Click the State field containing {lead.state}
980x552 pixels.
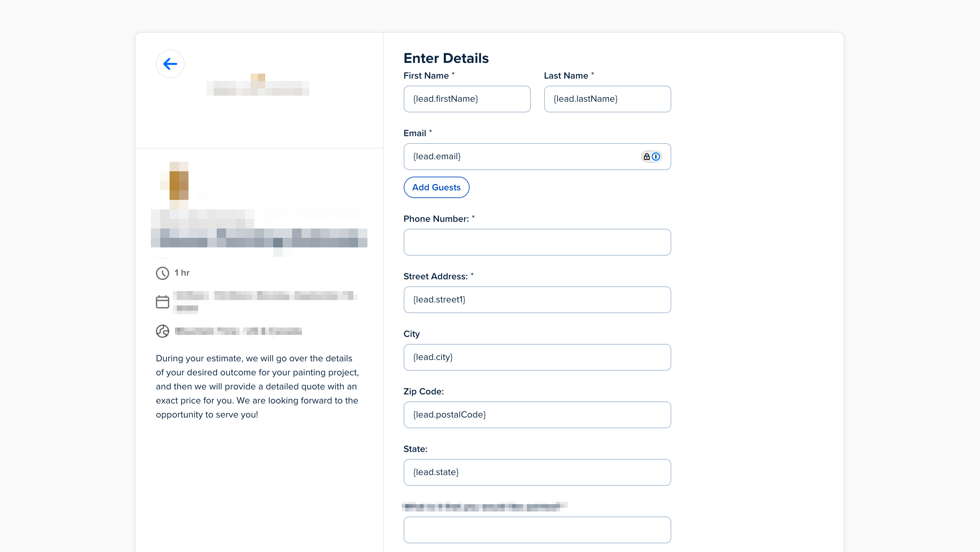pyautogui.click(x=537, y=472)
